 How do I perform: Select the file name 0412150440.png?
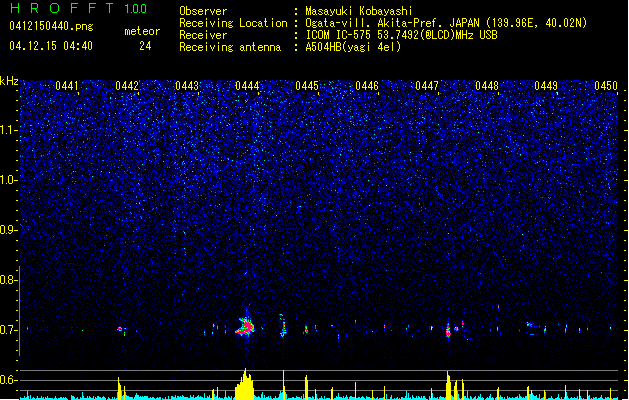[x=51, y=26]
